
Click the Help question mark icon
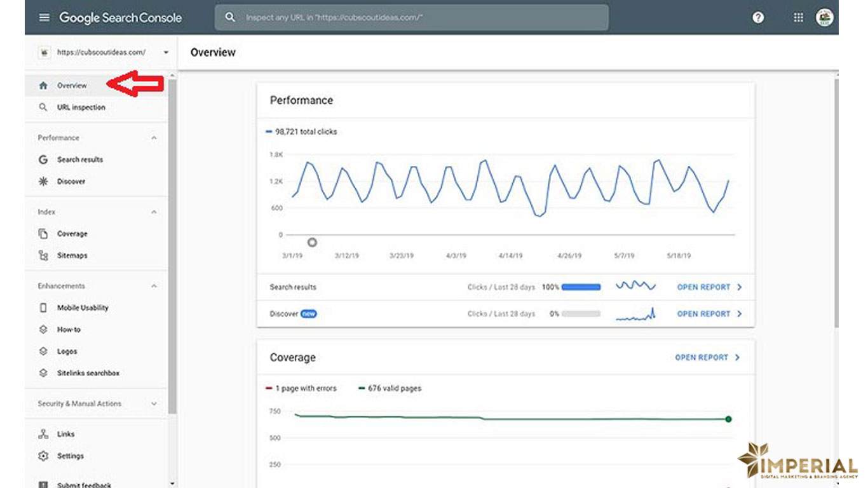757,18
